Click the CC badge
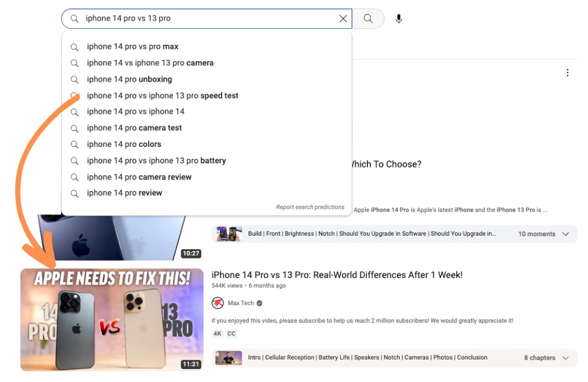Screen dimensions: 588x382 (231, 334)
